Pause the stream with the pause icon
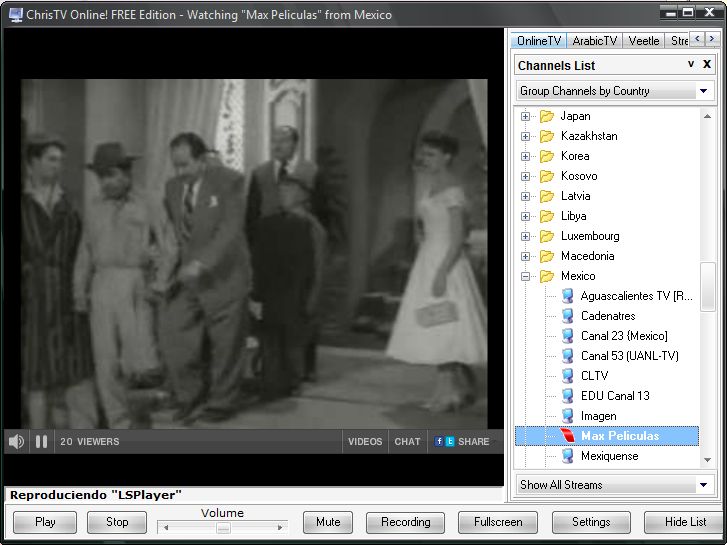Screen dimensions: 727x545 [x=41, y=441]
